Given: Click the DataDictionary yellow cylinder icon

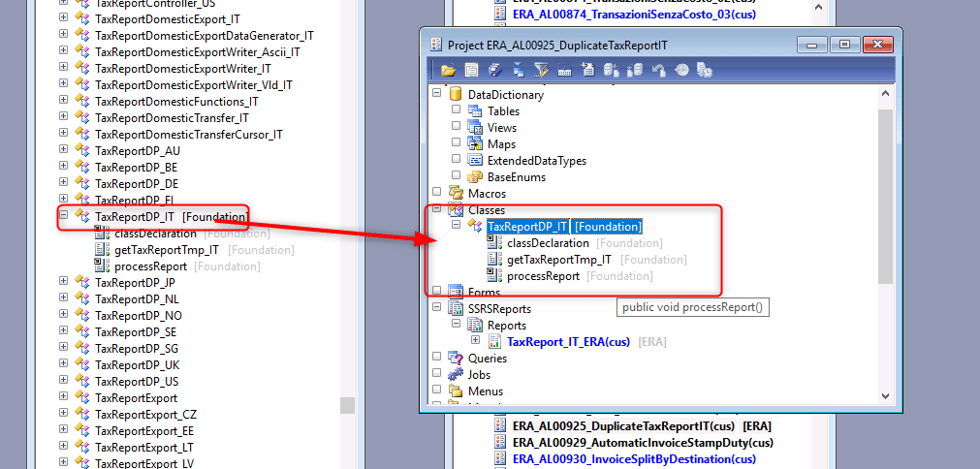Looking at the screenshot, I should [456, 95].
